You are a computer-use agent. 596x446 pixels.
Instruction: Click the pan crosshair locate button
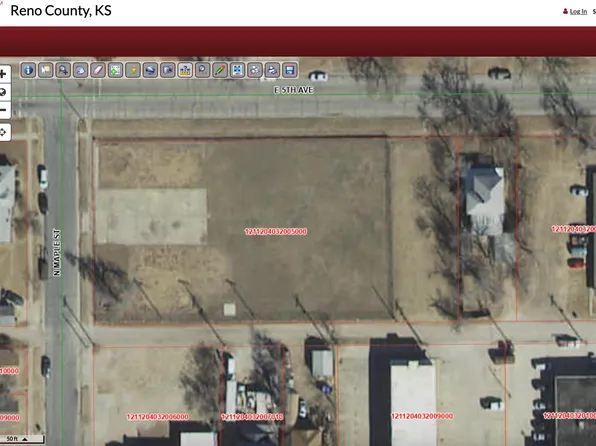tap(4, 132)
